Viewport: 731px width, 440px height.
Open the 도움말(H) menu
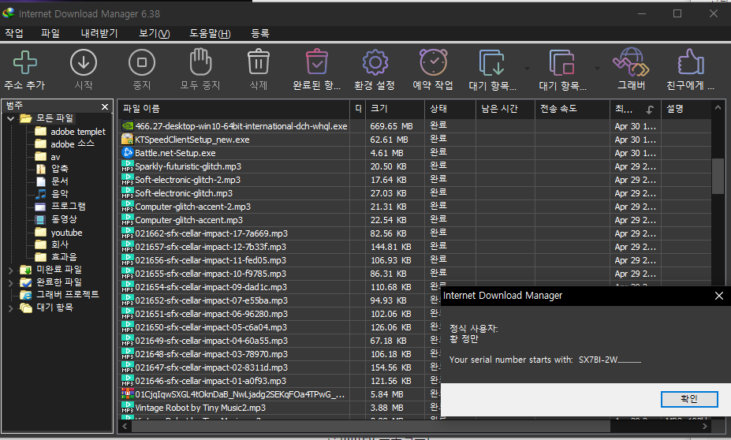pyautogui.click(x=210, y=33)
